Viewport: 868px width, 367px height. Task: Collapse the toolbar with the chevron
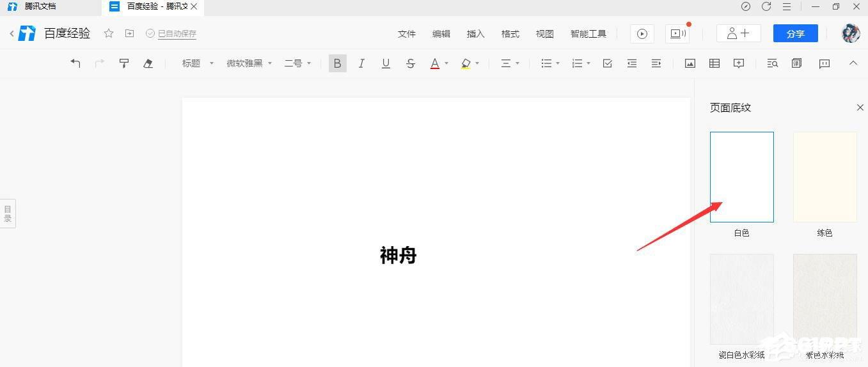pos(853,63)
